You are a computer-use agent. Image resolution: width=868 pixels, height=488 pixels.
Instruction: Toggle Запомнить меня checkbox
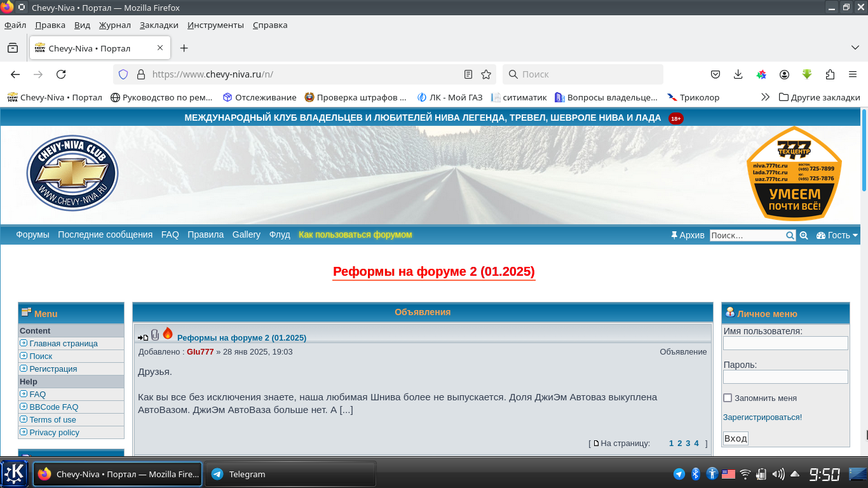pyautogui.click(x=728, y=398)
